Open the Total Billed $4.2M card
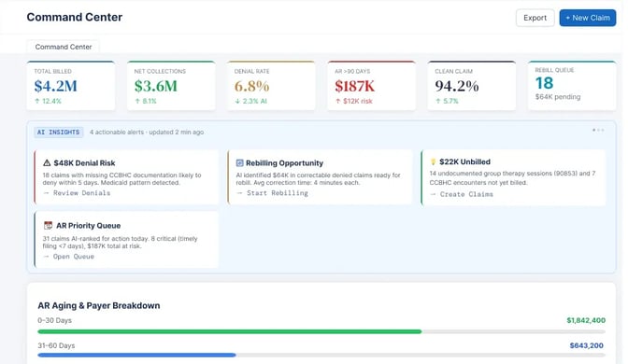Screen dimensions: 628x364 [71, 86]
